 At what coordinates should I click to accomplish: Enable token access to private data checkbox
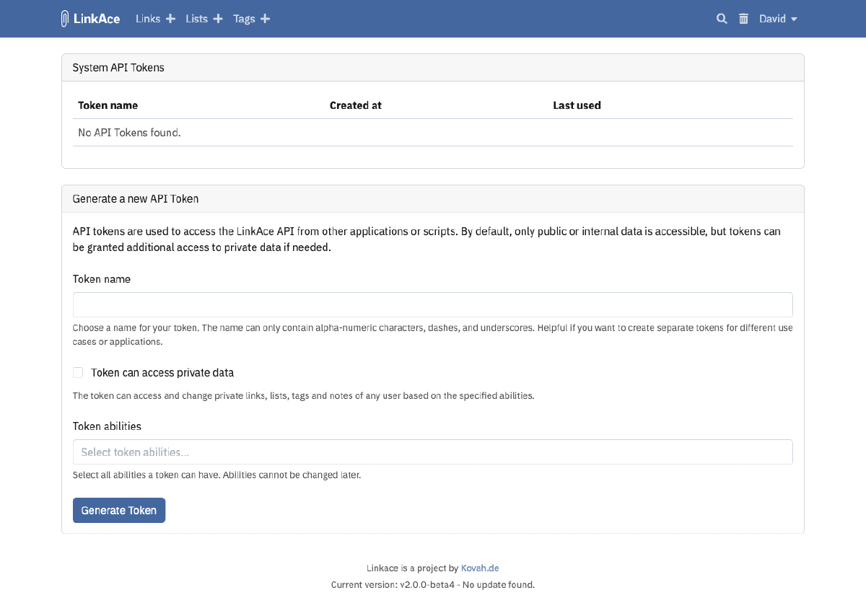point(78,373)
